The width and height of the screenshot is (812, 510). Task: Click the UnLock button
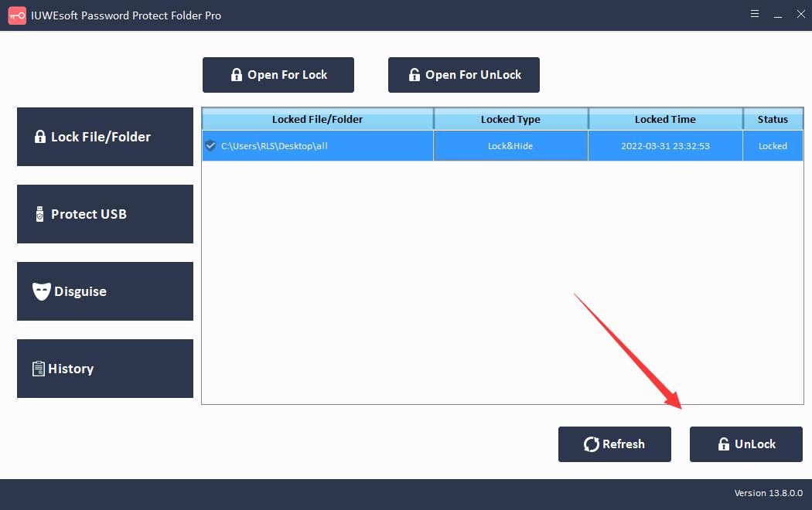[746, 444]
